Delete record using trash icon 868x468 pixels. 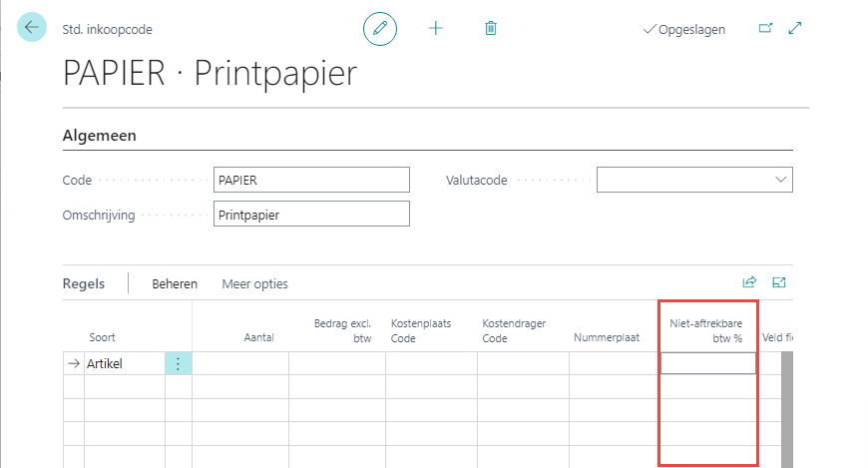491,29
